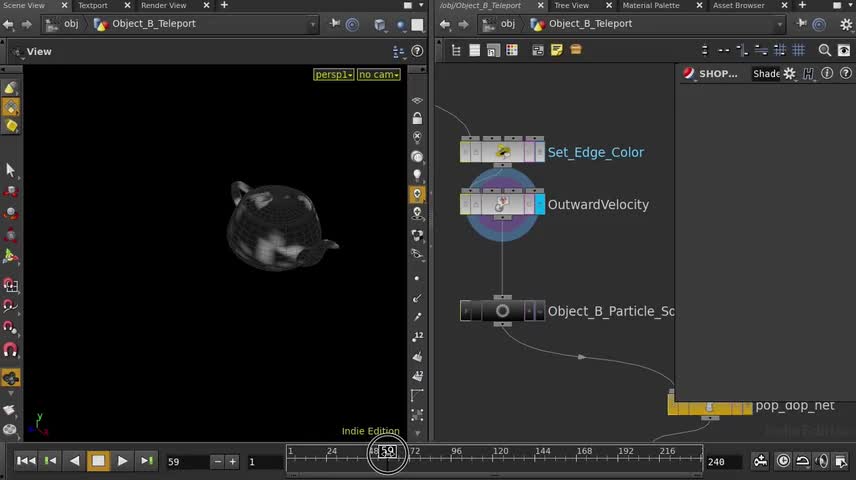Go forward in scene view path history
This screenshot has width=856, height=480.
coord(26,24)
